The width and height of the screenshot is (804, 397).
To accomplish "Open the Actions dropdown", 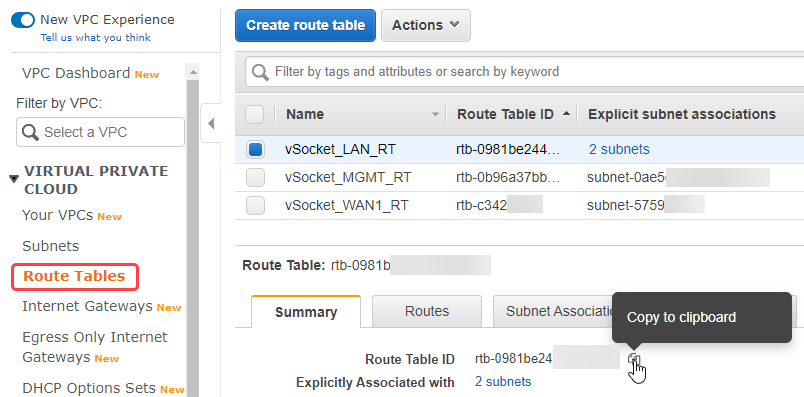I will tap(426, 25).
